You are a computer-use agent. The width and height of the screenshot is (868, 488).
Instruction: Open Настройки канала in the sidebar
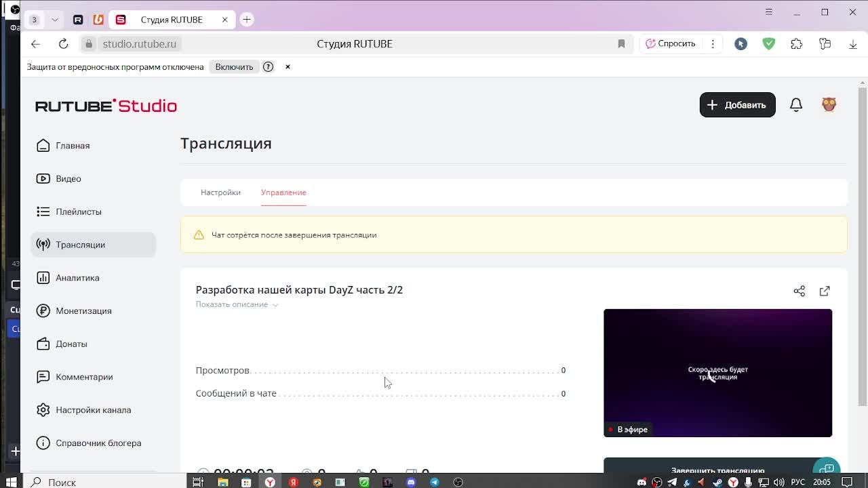(93, 410)
